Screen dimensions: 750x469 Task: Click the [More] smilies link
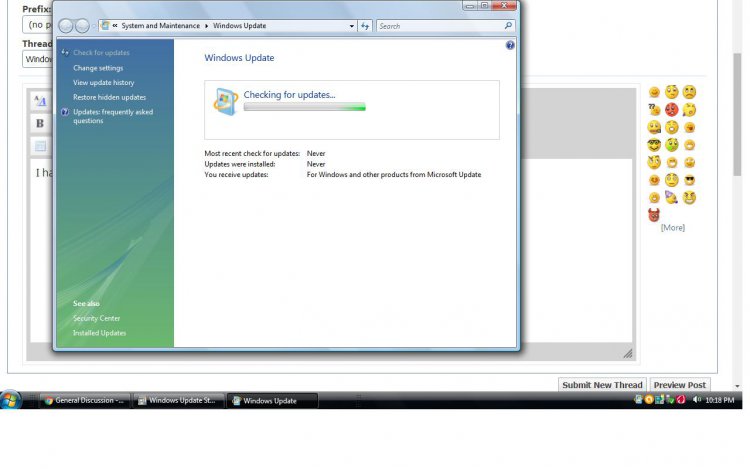tap(673, 228)
